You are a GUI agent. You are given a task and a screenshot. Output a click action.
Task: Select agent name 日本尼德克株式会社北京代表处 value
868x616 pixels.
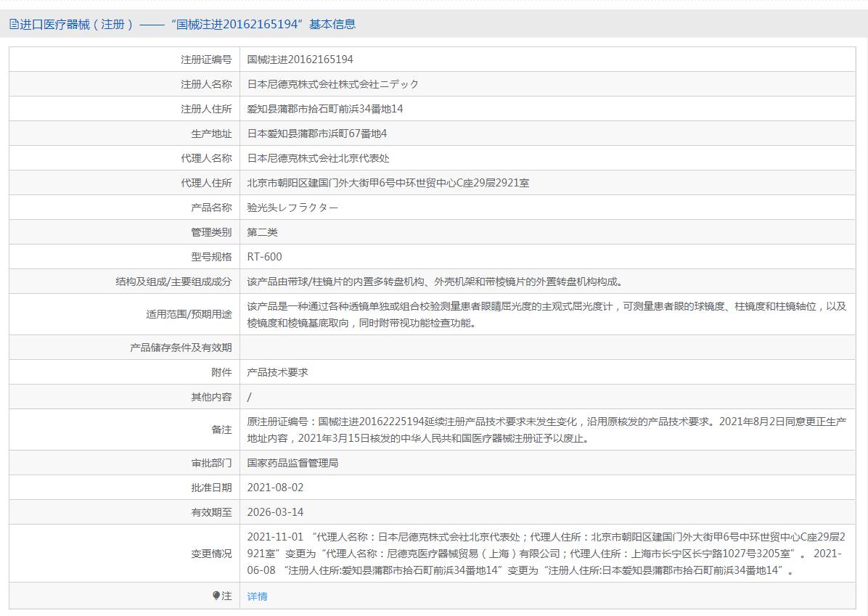tap(319, 158)
